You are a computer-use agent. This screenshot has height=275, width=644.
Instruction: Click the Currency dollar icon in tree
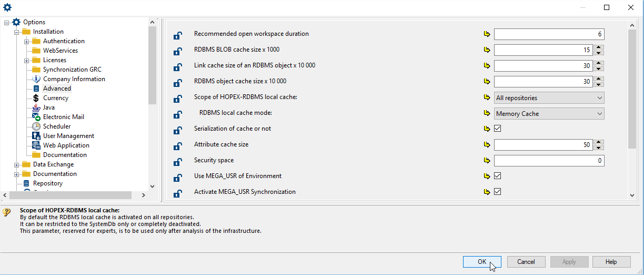[x=36, y=98]
